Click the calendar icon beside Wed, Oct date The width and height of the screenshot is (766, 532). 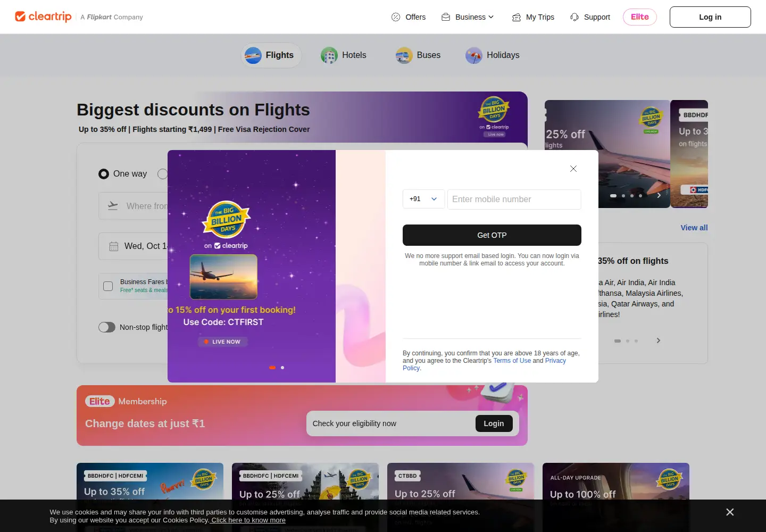click(x=114, y=246)
